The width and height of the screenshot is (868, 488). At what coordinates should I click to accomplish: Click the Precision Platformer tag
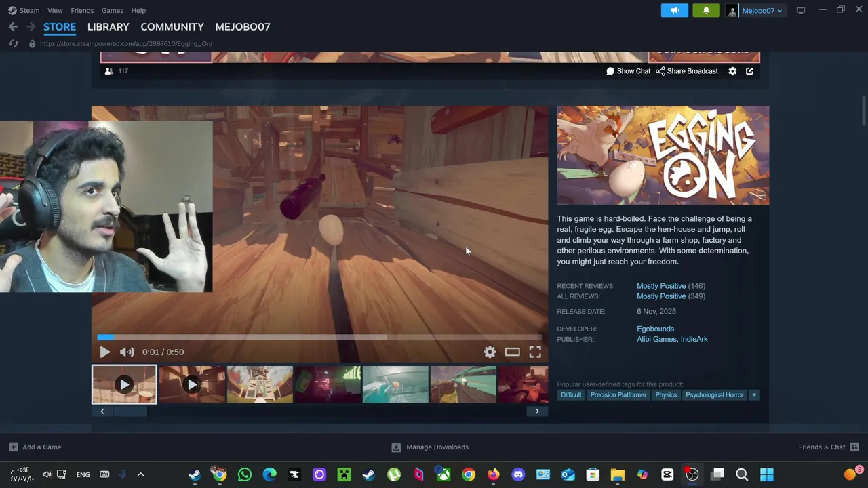(x=618, y=394)
